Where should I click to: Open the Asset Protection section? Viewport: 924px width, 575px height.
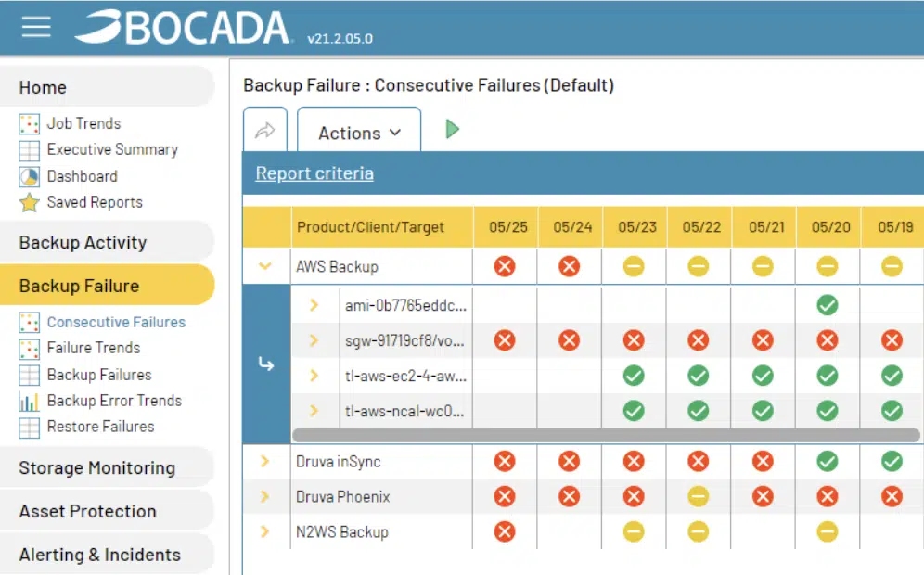coord(108,511)
